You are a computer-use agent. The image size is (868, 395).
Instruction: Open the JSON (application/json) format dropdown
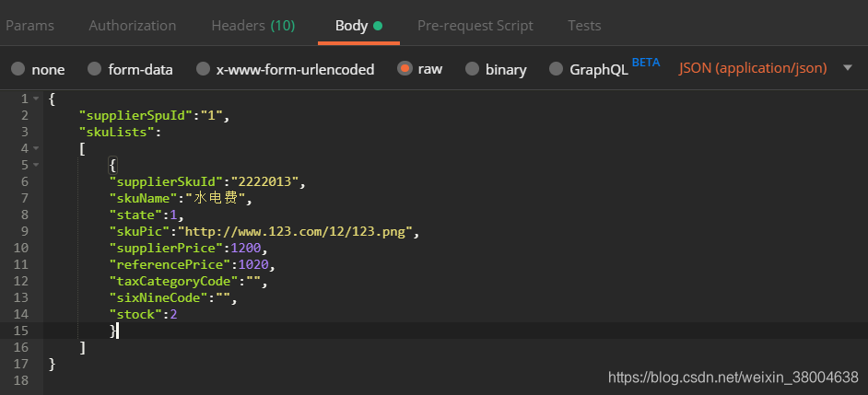click(x=753, y=68)
